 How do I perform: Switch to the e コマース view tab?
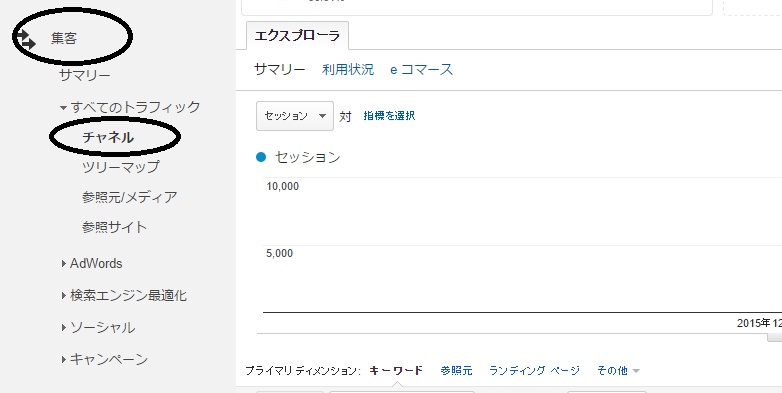coord(421,69)
